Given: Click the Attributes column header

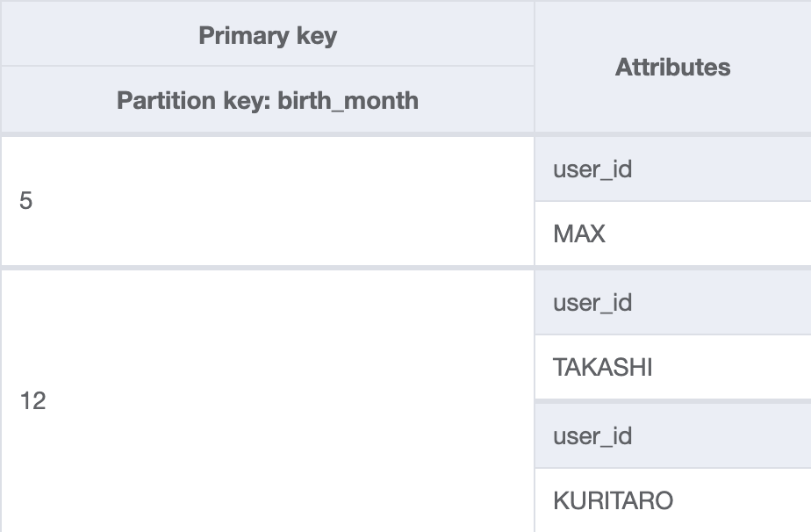Looking at the screenshot, I should pyautogui.click(x=672, y=68).
